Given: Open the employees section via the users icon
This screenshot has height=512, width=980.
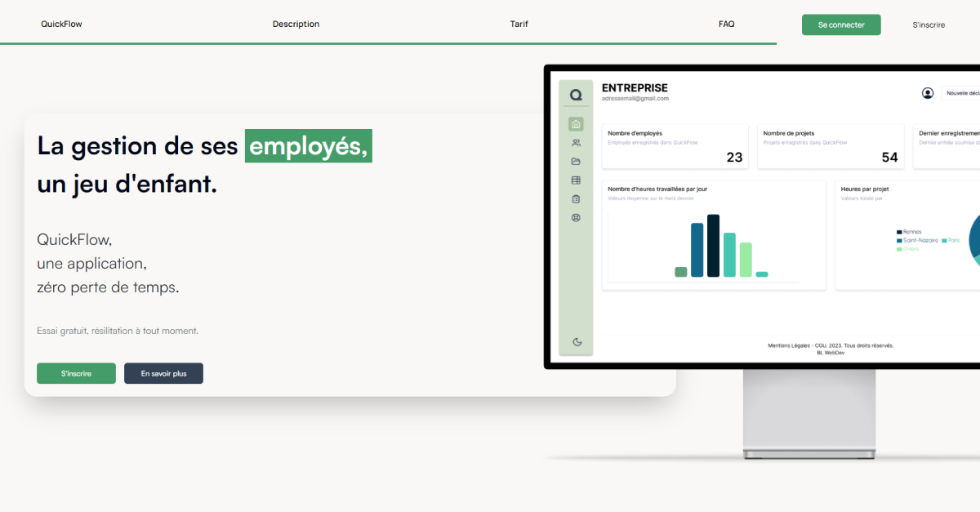Looking at the screenshot, I should pyautogui.click(x=576, y=142).
